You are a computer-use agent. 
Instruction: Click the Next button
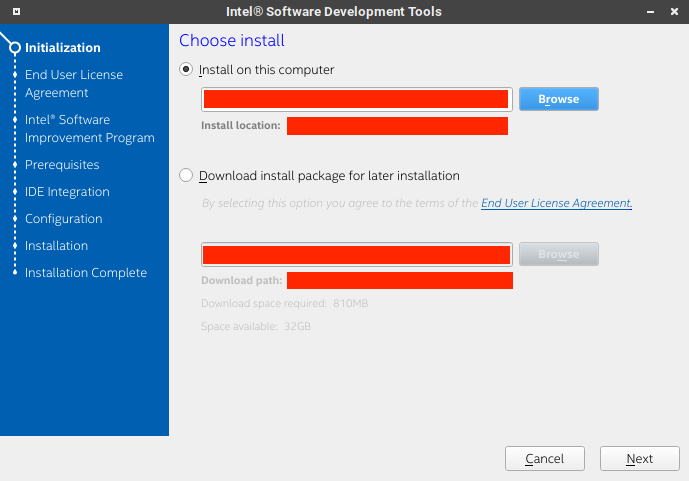coord(639,459)
